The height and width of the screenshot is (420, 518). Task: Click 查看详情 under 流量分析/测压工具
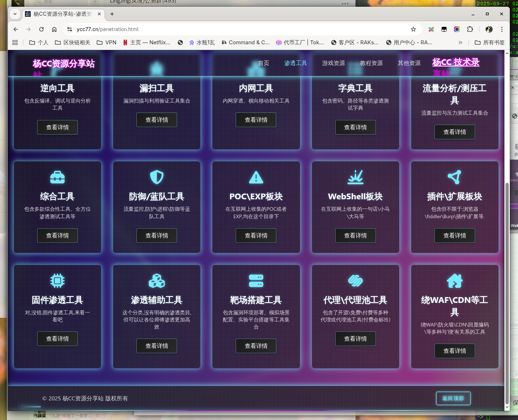coord(455,132)
